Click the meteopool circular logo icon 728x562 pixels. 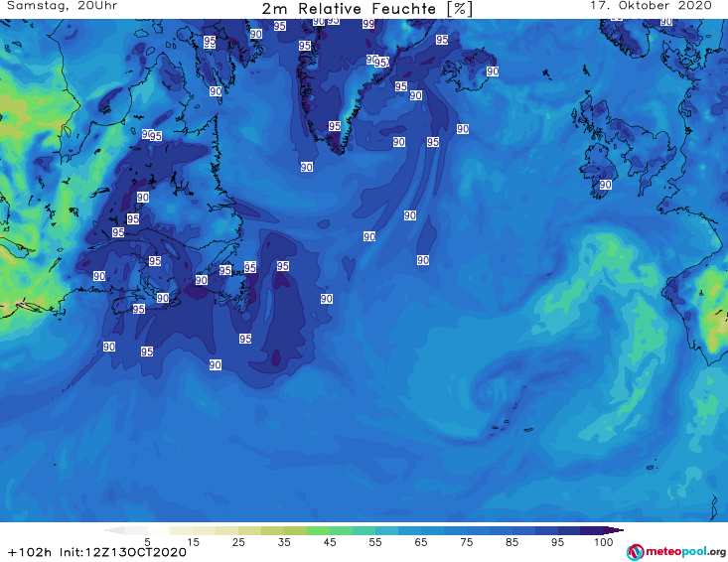point(635,552)
